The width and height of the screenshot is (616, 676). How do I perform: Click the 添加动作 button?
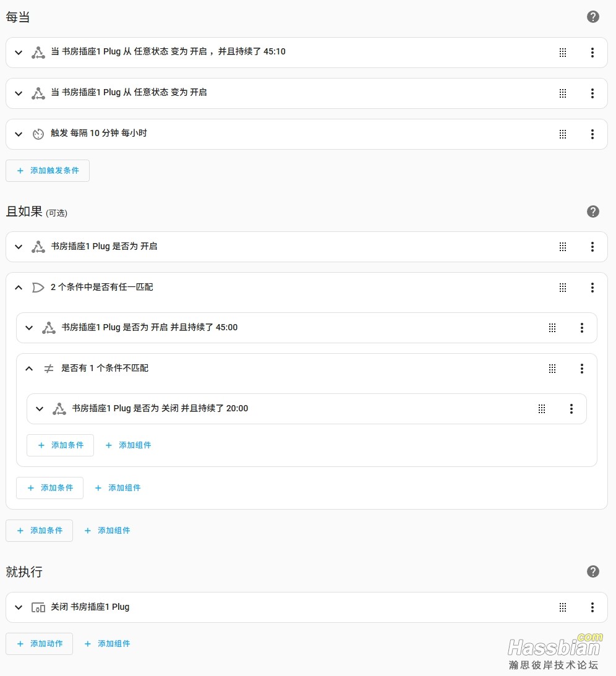[x=39, y=644]
